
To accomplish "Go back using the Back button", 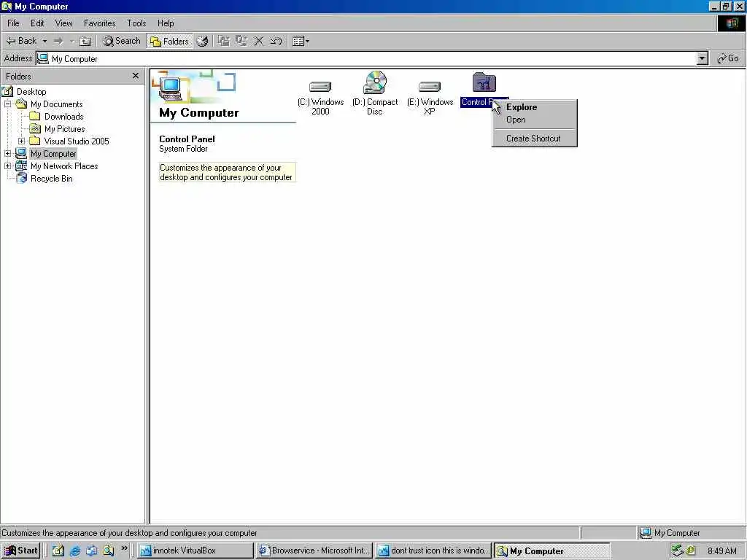I will pyautogui.click(x=21, y=41).
